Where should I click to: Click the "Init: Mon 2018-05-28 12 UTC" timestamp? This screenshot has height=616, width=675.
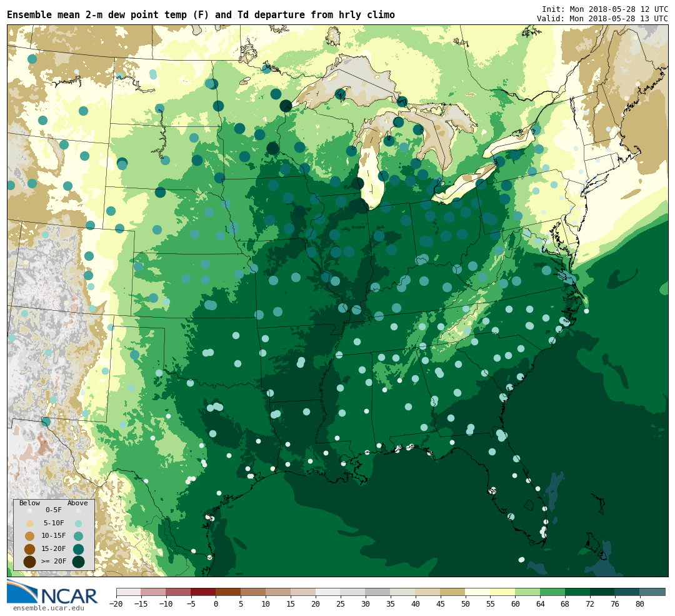click(x=605, y=9)
